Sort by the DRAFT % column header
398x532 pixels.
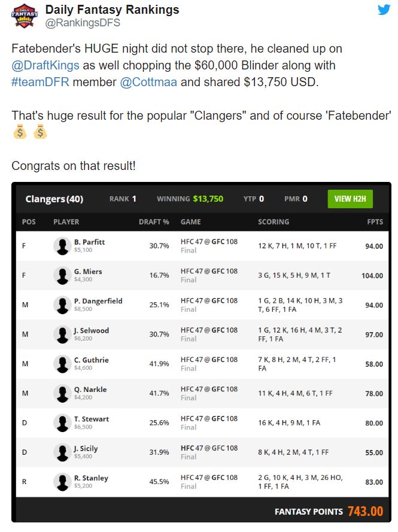click(154, 222)
